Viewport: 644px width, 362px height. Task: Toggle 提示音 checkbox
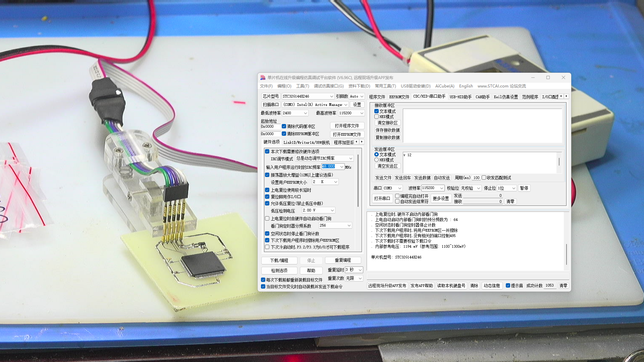click(x=508, y=286)
